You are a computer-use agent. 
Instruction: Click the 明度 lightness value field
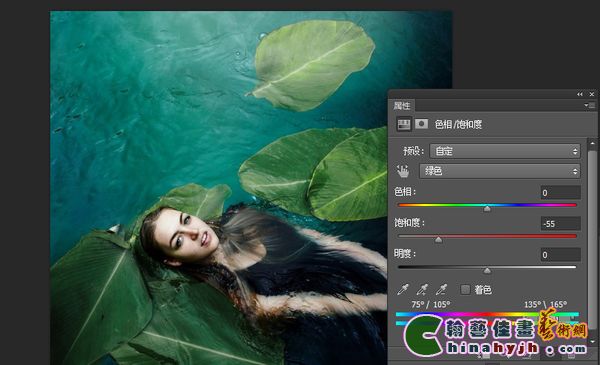click(x=560, y=254)
